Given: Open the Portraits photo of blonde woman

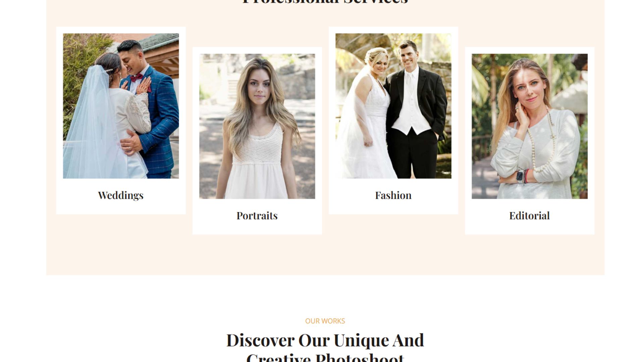Looking at the screenshot, I should click(x=257, y=126).
